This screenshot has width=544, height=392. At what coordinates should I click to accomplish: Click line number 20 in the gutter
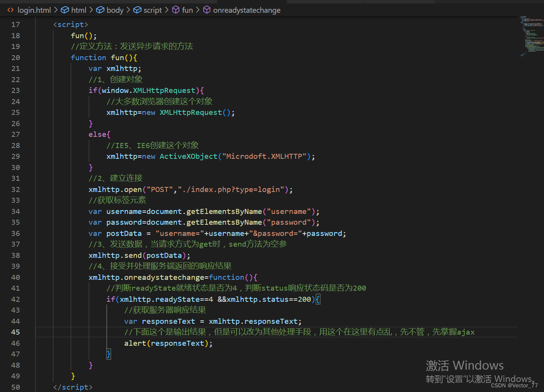[x=15, y=57]
